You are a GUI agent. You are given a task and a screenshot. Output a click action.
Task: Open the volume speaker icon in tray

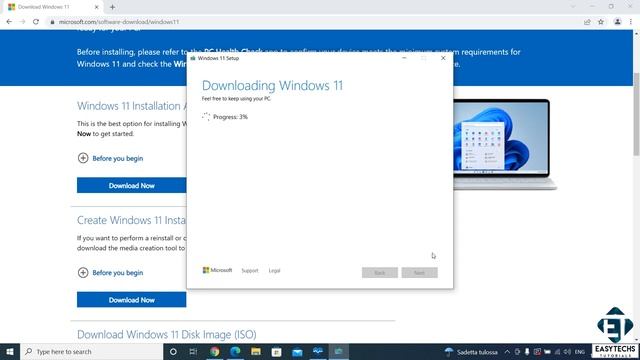click(567, 351)
